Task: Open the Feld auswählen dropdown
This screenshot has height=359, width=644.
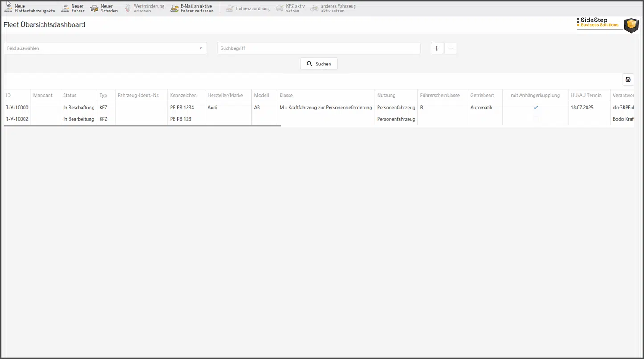Action: (x=105, y=48)
